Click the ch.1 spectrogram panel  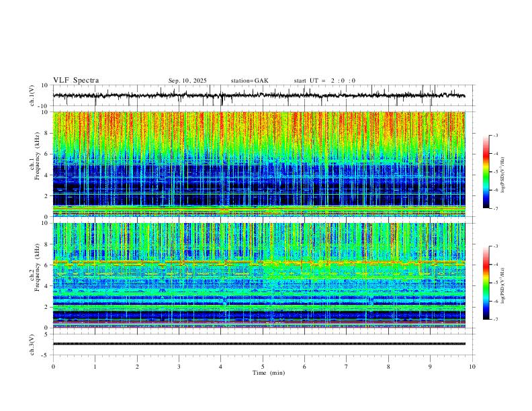tap(259, 164)
